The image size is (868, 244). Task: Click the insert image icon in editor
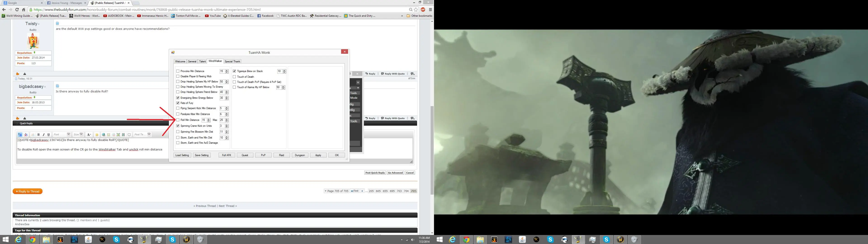click(118, 135)
